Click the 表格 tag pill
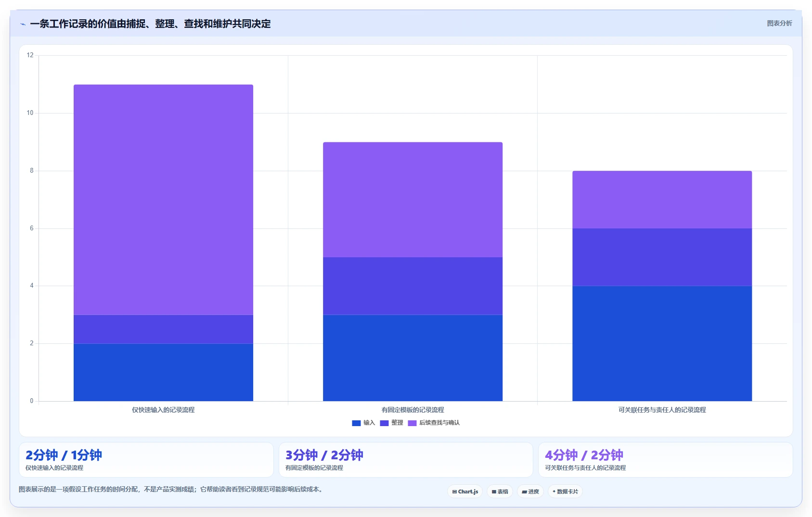The image size is (812, 517). [500, 492]
